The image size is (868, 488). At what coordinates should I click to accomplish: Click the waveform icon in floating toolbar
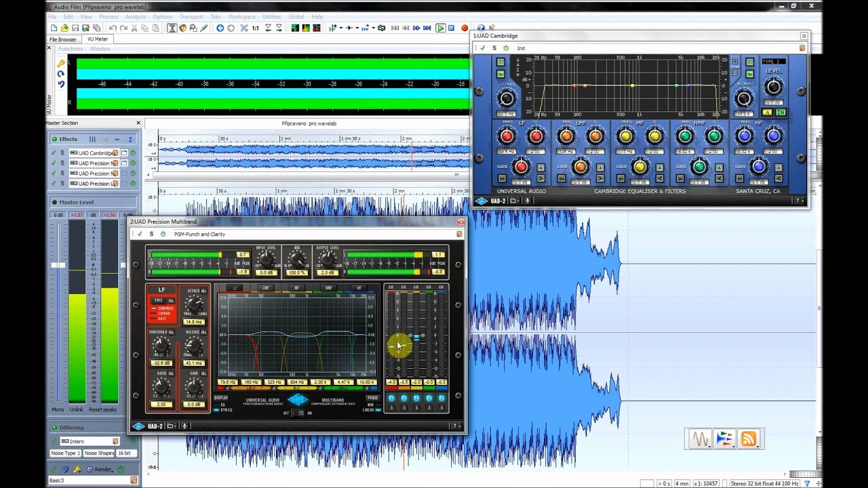coord(700,439)
